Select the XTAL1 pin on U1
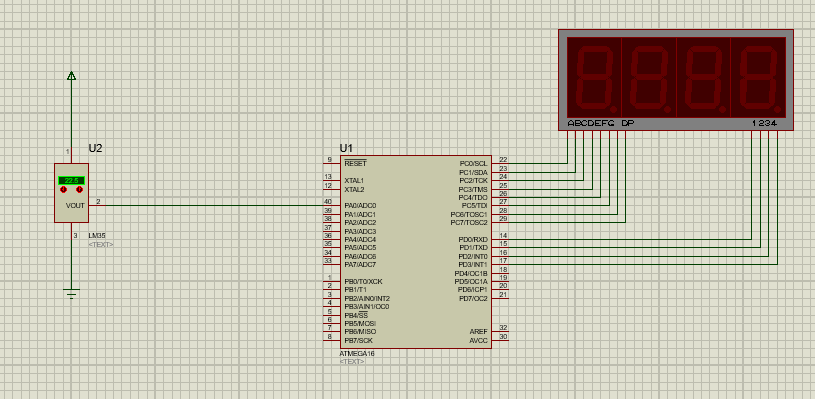 click(x=354, y=180)
